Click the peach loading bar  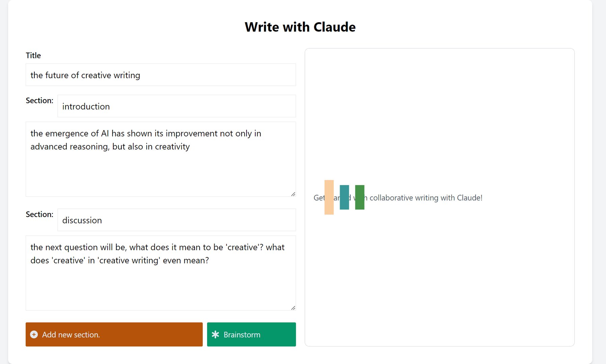point(329,197)
